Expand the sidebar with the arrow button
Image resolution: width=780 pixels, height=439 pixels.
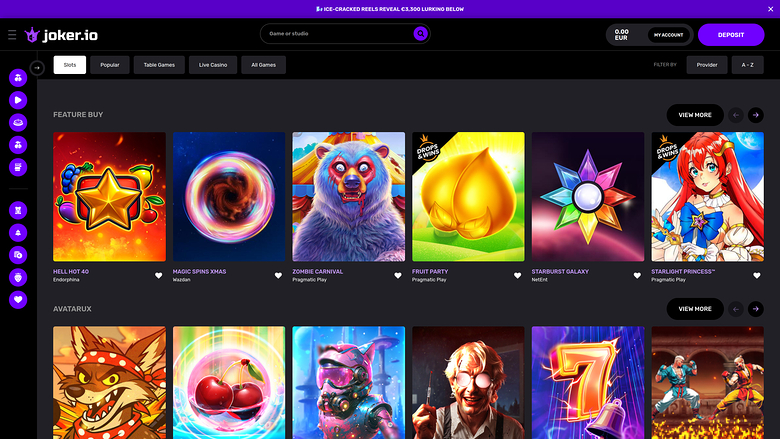pyautogui.click(x=37, y=68)
